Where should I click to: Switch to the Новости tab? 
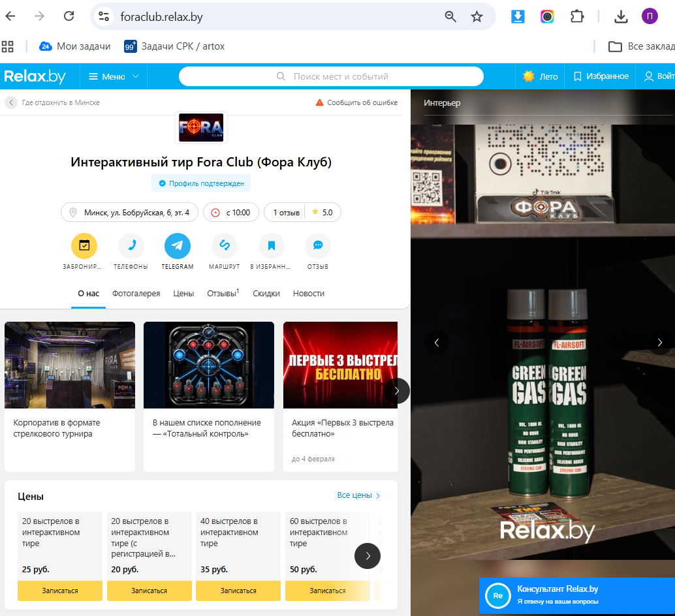[x=309, y=294]
